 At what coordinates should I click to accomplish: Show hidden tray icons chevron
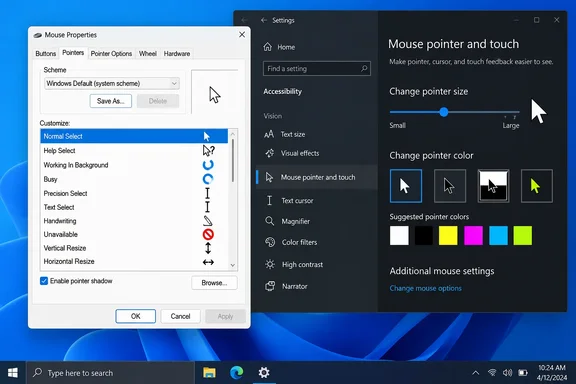tap(476, 373)
